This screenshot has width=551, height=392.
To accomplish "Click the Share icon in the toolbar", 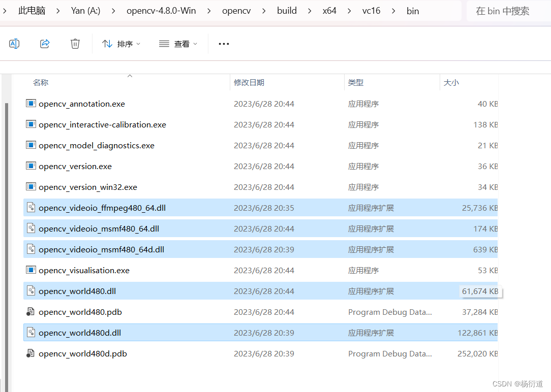I will tap(45, 43).
